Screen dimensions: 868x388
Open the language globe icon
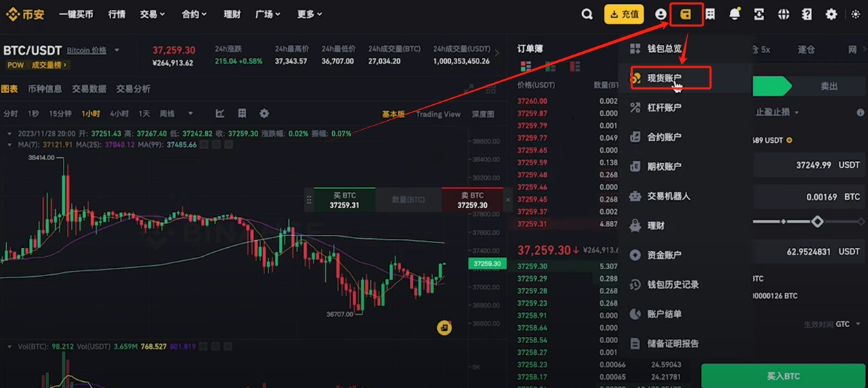click(x=783, y=14)
